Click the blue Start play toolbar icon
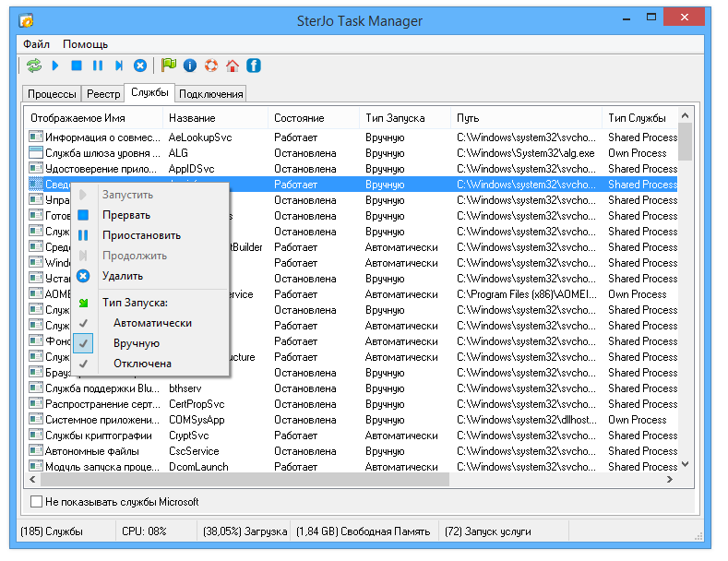The width and height of the screenshot is (728, 561). (x=55, y=66)
